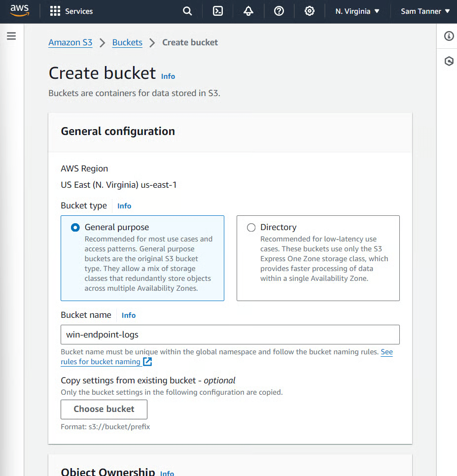Open the notifications bell
This screenshot has height=476, width=457.
pyautogui.click(x=248, y=11)
